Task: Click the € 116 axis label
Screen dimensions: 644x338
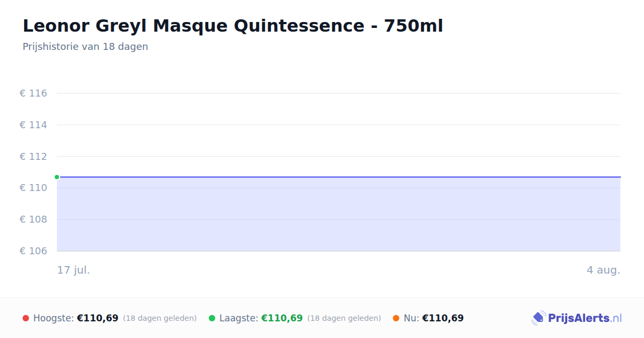Action: coord(33,93)
